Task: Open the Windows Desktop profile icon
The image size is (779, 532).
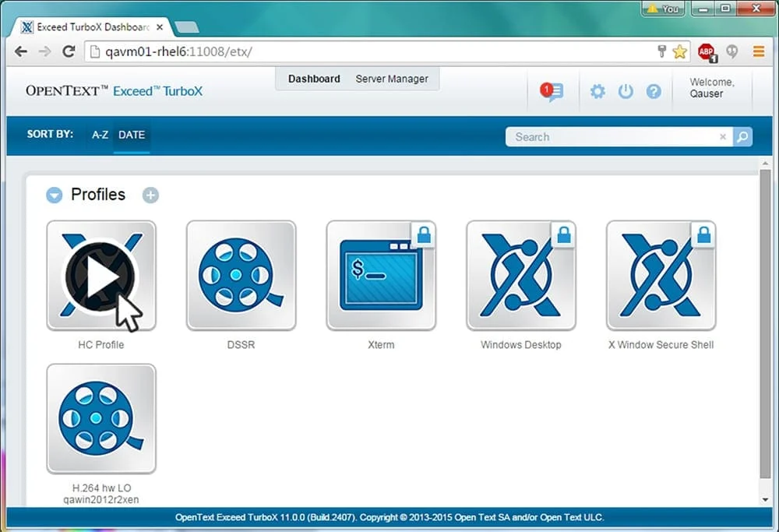Action: click(x=521, y=276)
